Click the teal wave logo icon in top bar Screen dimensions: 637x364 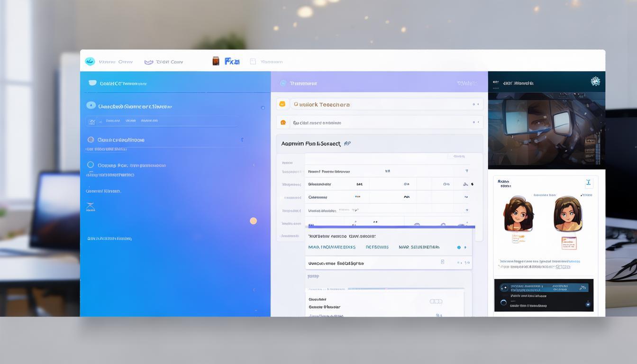tap(90, 62)
